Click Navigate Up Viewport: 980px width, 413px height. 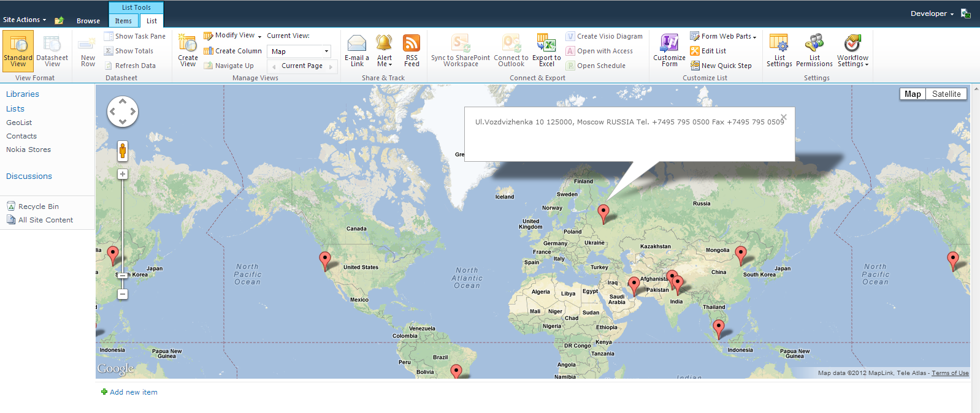point(228,66)
